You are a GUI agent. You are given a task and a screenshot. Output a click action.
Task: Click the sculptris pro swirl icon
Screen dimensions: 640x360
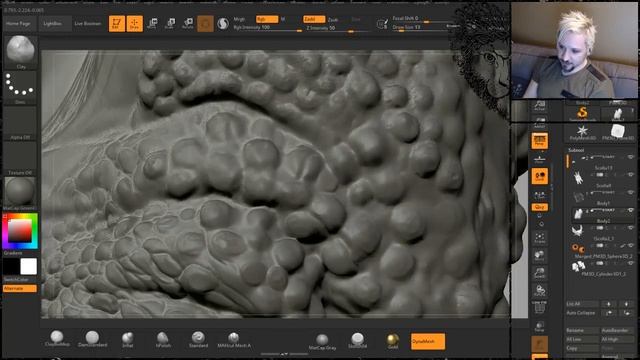223,24
